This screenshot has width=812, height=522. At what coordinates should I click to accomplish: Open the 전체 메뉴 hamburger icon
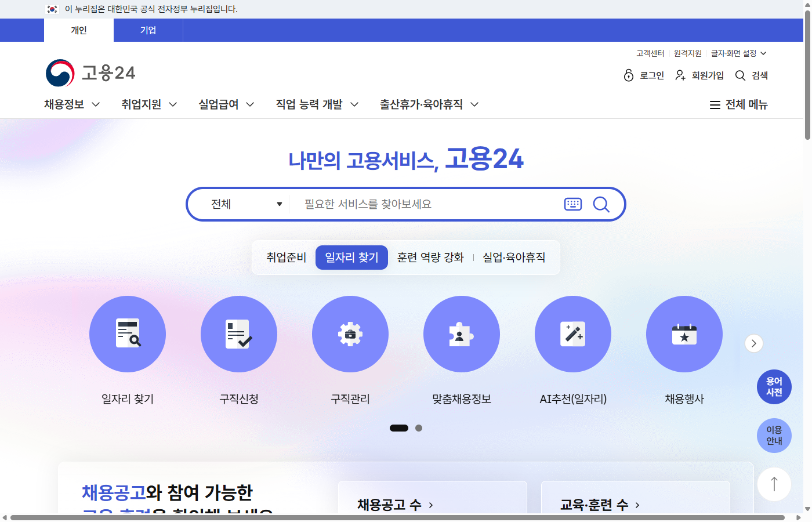[x=714, y=104]
